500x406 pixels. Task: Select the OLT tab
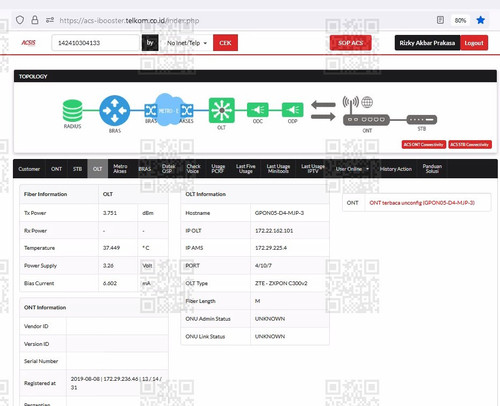pos(98,169)
